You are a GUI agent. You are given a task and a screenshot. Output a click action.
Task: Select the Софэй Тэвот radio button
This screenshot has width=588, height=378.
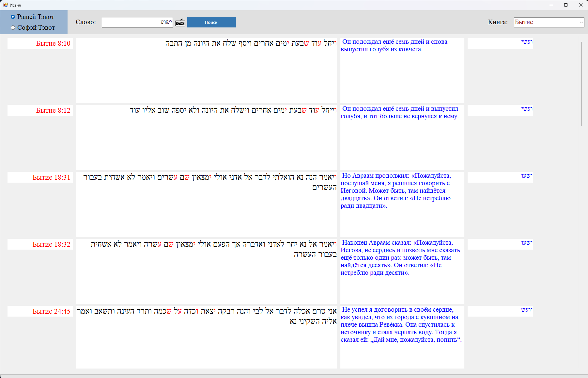[x=13, y=28]
